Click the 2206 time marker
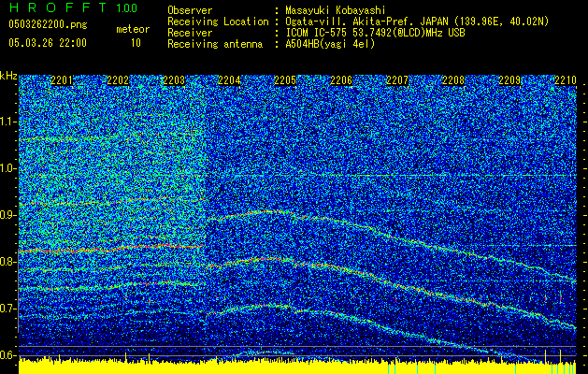The image size is (588, 374). [341, 80]
